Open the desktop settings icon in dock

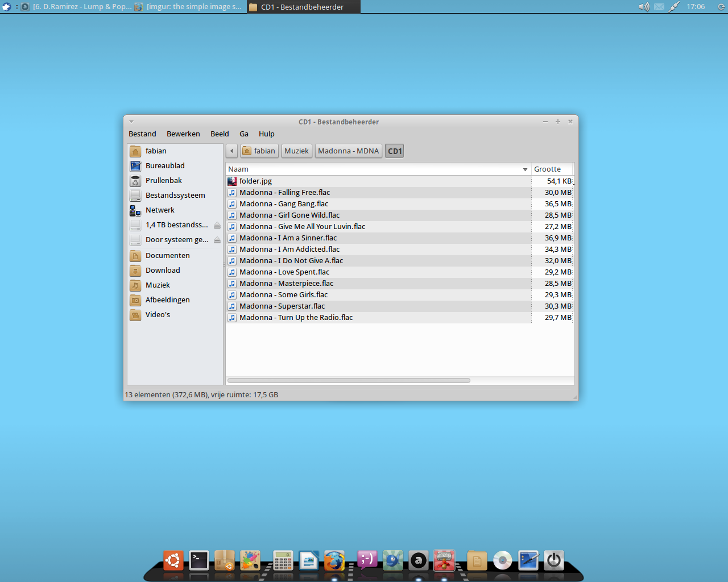[528, 561]
